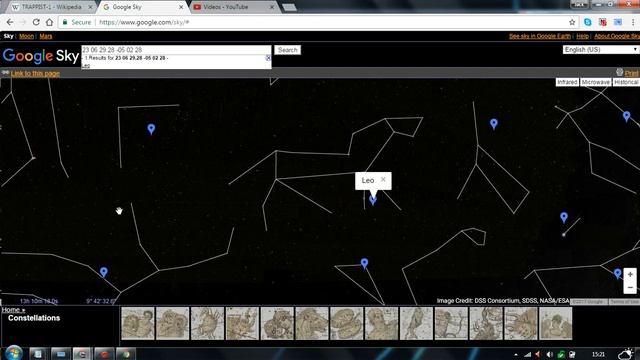Click the volume speaker tray icon
Screen dimensions: 640x360
[549, 354]
